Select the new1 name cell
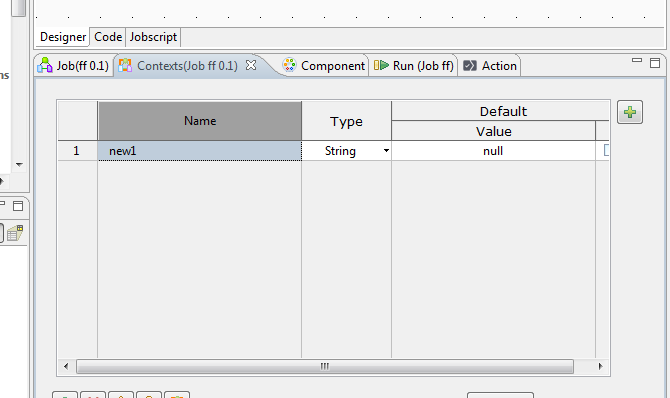 tap(200, 151)
